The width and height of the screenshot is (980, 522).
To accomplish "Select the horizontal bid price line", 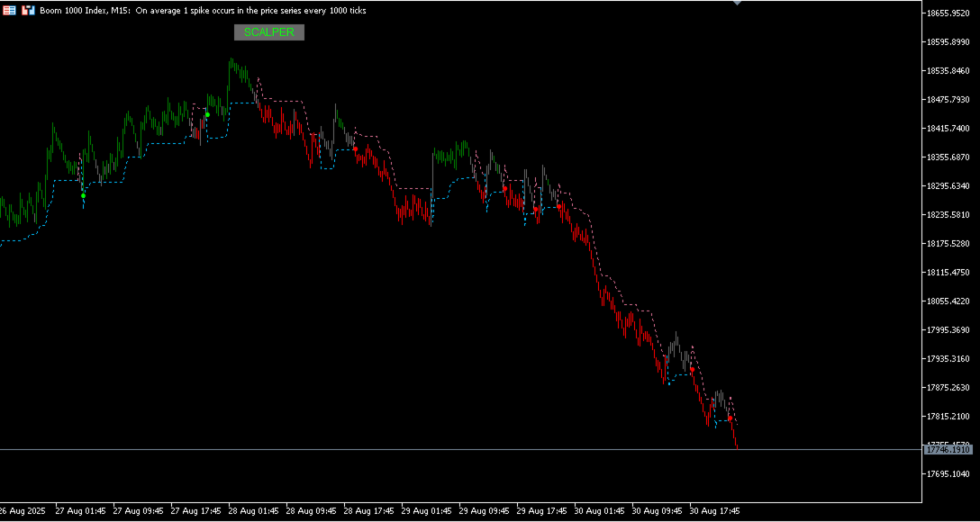I will 461,450.
